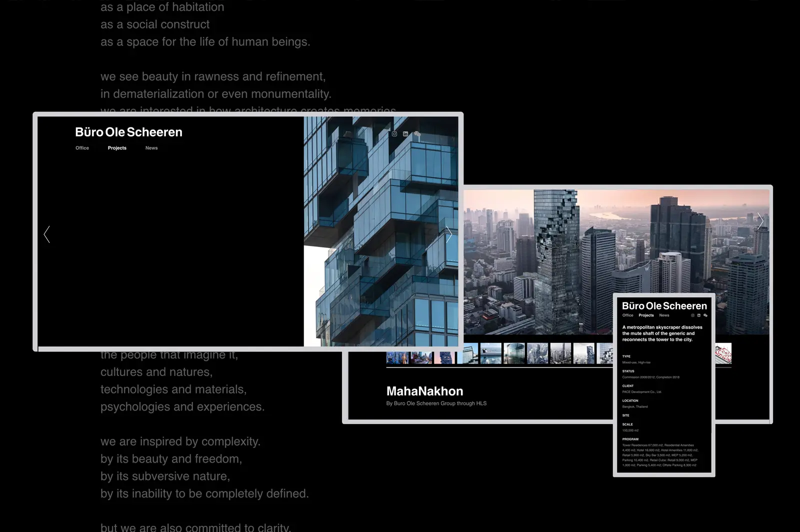Tap LinkedIn icon in the mobile card
The image size is (800, 532).
pos(699,315)
